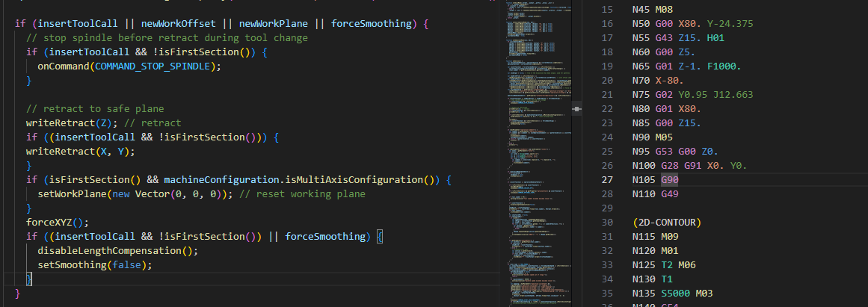Click the highlighted G90 token
868x307 pixels.
pyautogui.click(x=670, y=180)
